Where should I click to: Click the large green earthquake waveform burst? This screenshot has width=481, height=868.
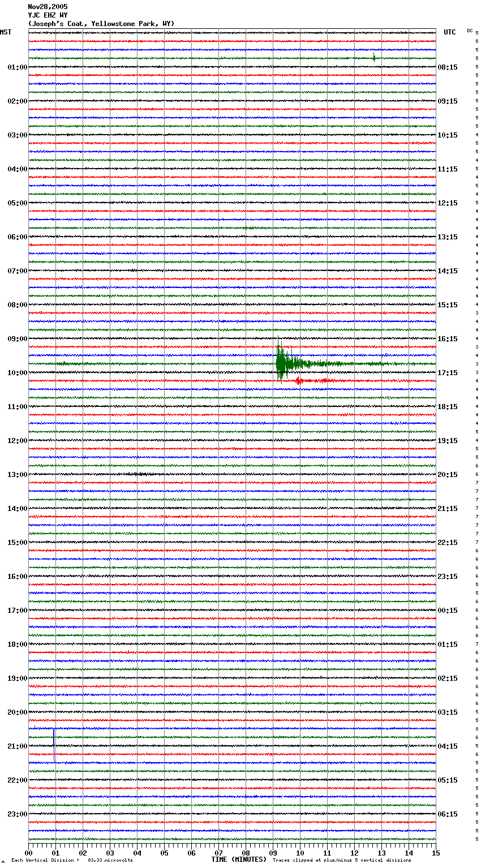pyautogui.click(x=289, y=363)
